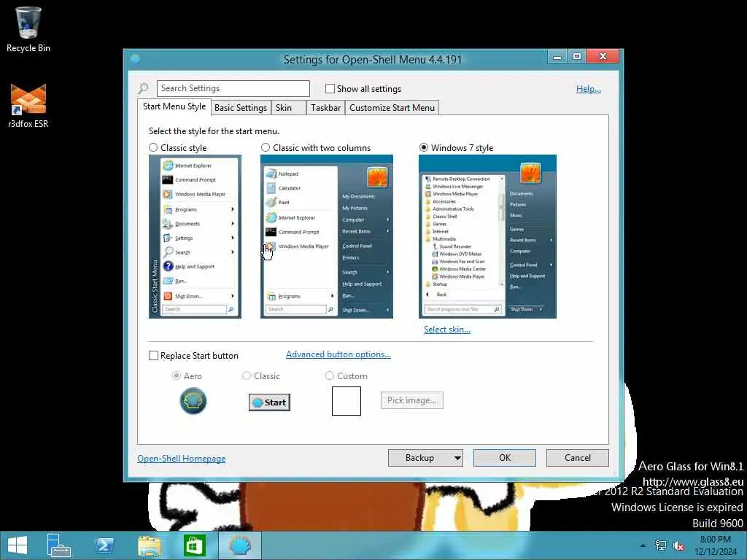This screenshot has width=747, height=560.
Task: Enable the Show all settings checkbox
Action: pos(330,88)
